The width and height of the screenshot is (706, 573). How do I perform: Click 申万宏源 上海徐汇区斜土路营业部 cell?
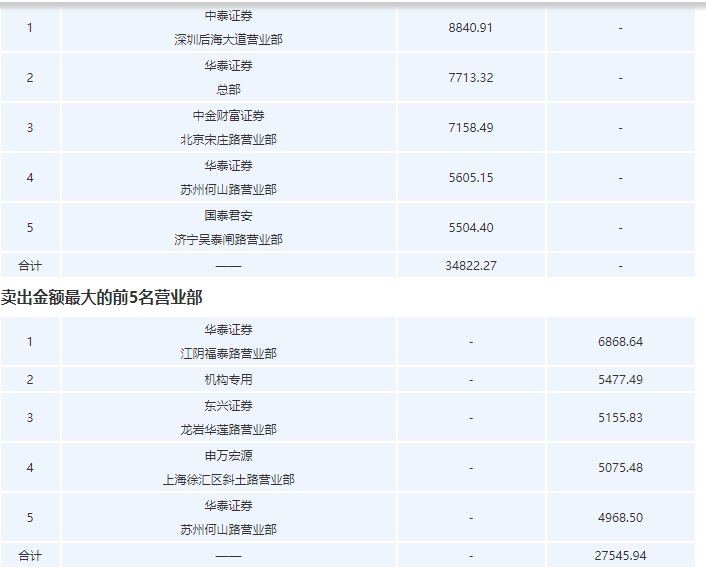pyautogui.click(x=229, y=468)
